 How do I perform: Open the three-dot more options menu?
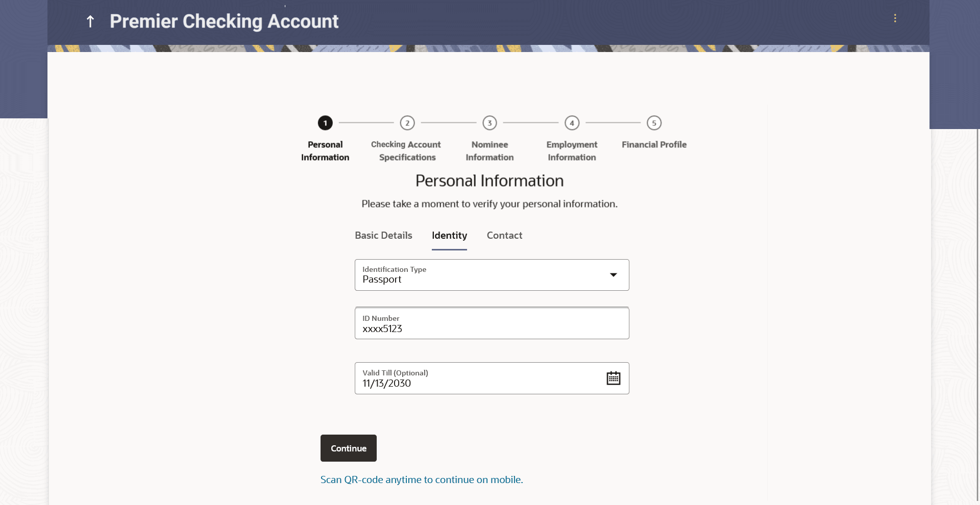(895, 18)
